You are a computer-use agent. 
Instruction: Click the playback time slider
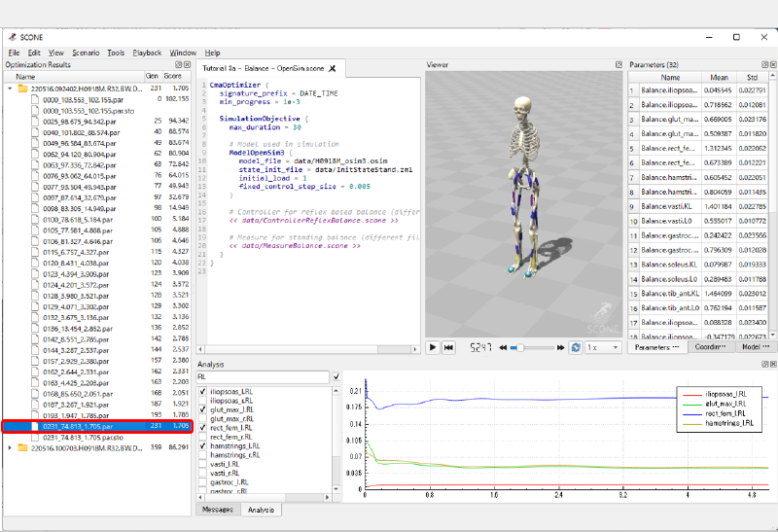pyautogui.click(x=533, y=347)
